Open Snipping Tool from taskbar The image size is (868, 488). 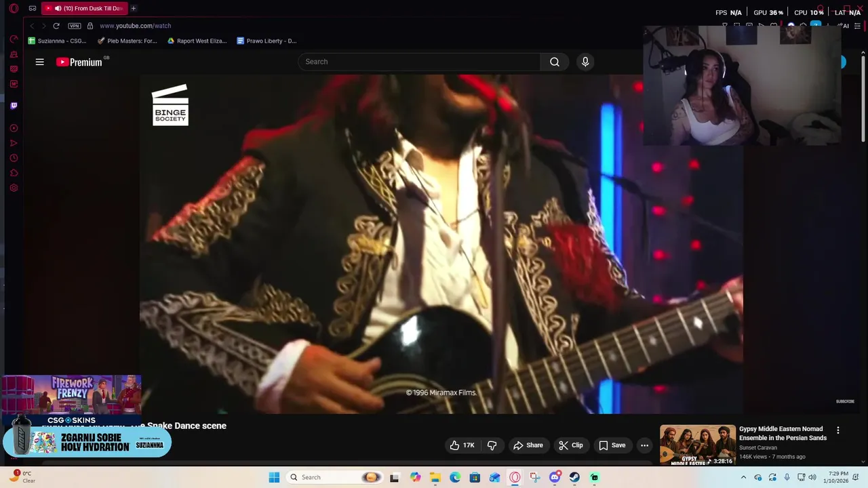pyautogui.click(x=535, y=477)
